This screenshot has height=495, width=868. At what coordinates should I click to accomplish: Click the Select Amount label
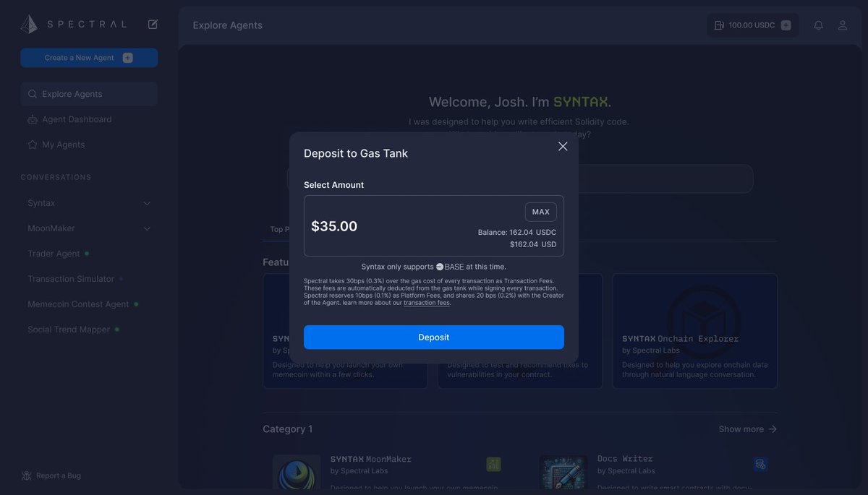[334, 185]
